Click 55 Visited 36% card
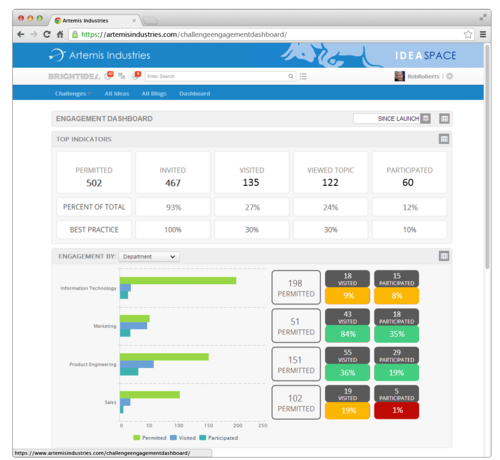 tap(347, 364)
